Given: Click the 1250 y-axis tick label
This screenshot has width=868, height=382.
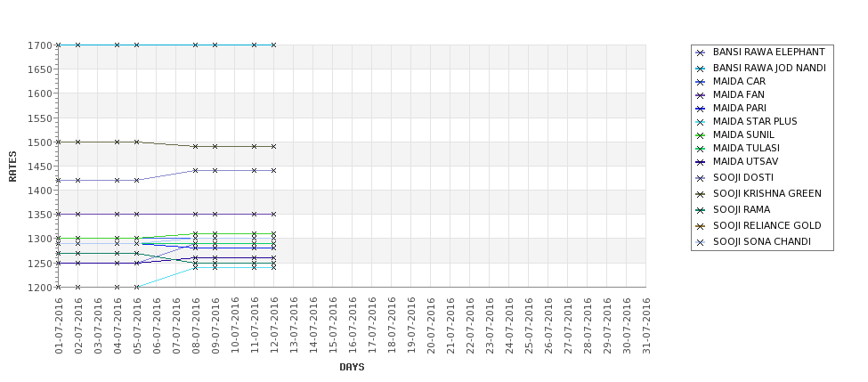Looking at the screenshot, I should [x=40, y=264].
